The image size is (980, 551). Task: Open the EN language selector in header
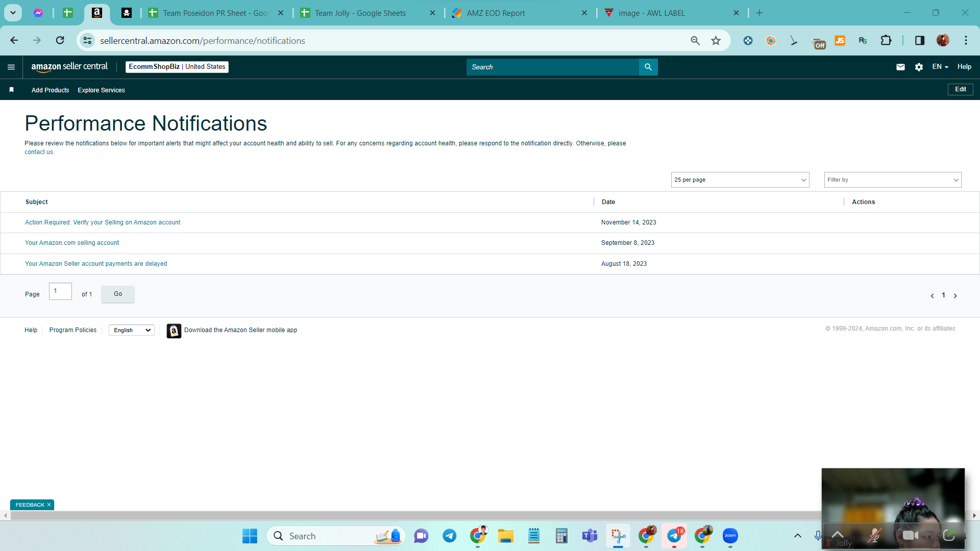pyautogui.click(x=940, y=67)
